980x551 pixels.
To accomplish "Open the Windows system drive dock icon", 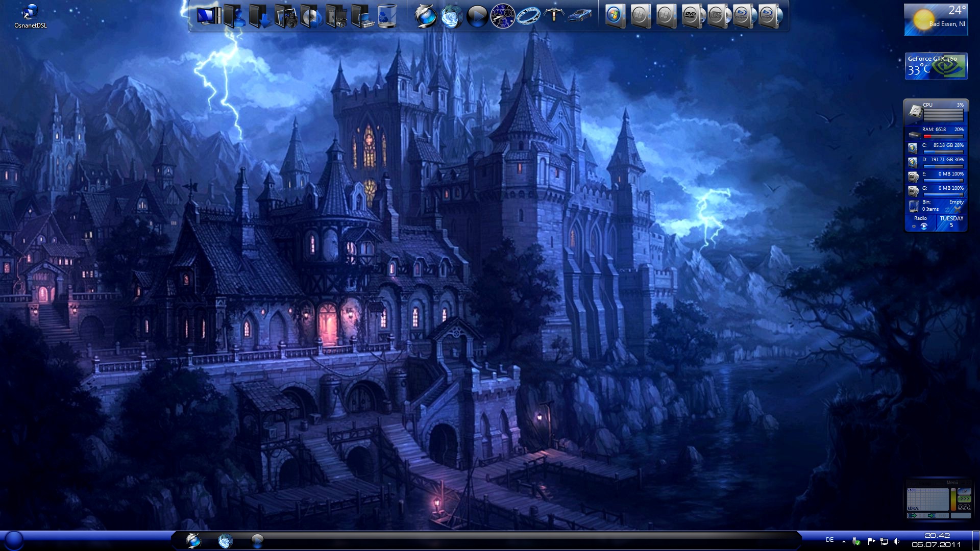I will point(615,16).
